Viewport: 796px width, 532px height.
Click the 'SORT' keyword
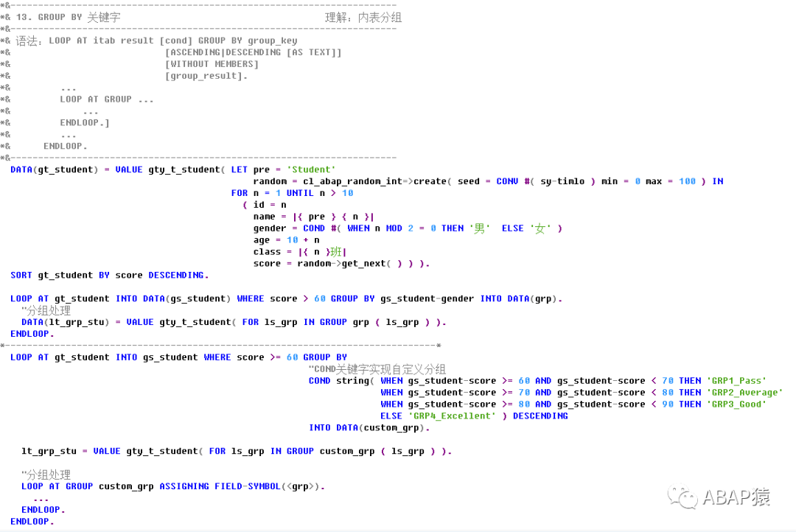point(21,275)
